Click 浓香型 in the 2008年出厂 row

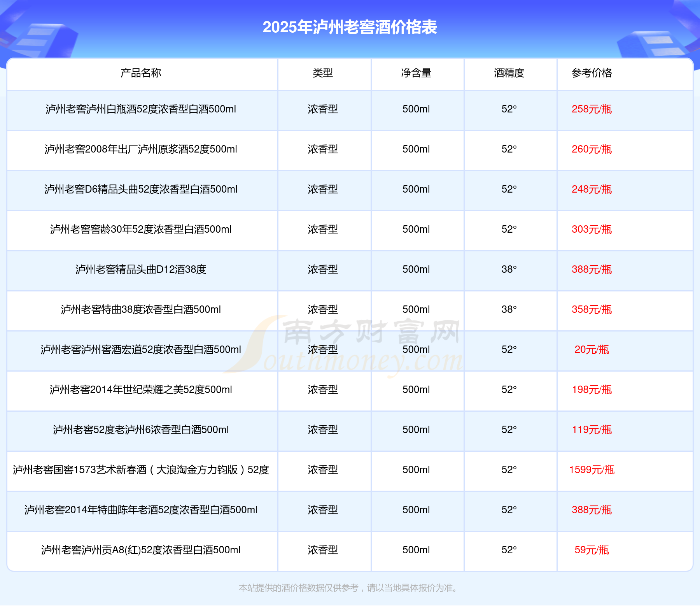tap(323, 149)
